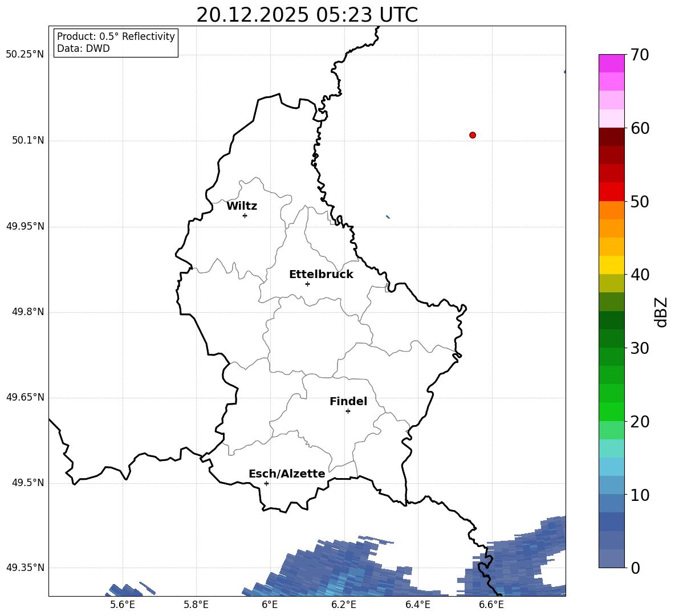675x616 pixels.
Task: Select the Ettelbruck city label
Action: [x=321, y=275]
